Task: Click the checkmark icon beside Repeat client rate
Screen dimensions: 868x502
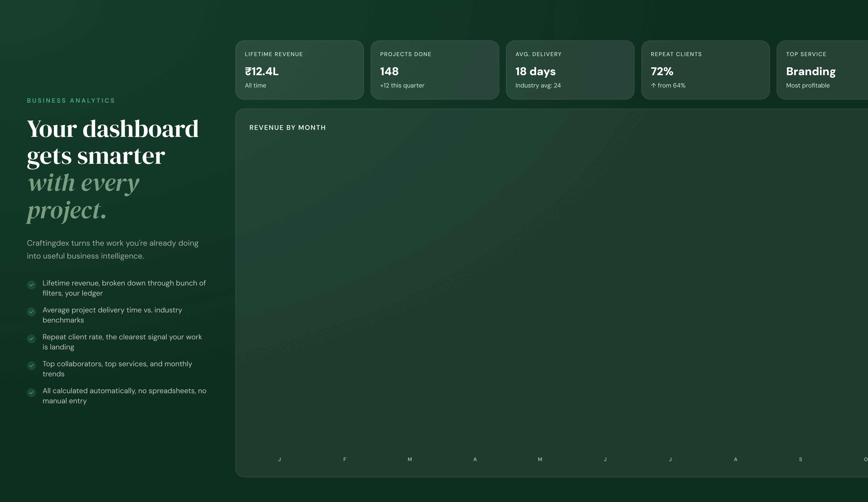Action: click(x=31, y=339)
